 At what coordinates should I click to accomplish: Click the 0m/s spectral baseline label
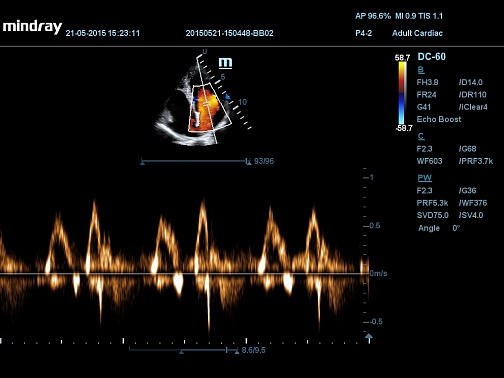coord(378,273)
